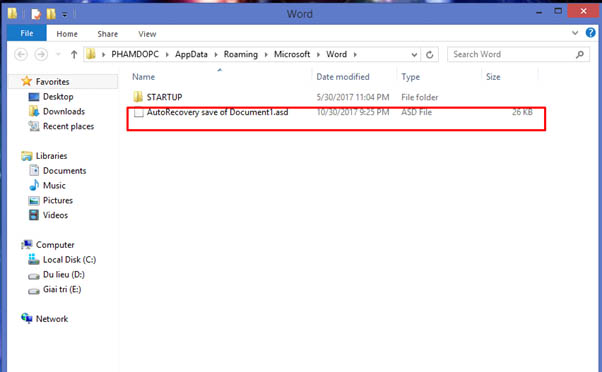
Task: Click the STARTUP folder icon
Action: 138,97
